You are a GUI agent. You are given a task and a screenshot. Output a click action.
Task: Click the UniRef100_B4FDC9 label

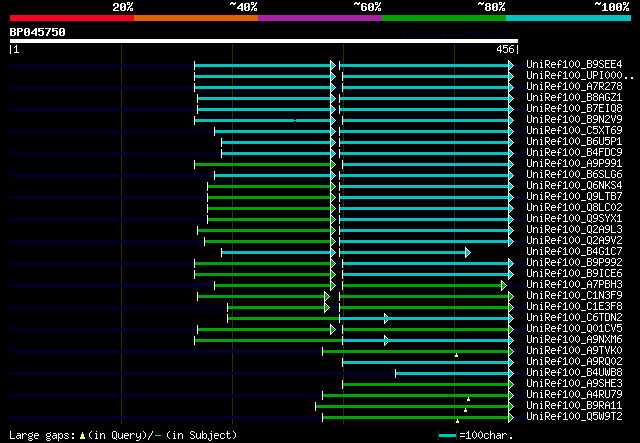[x=574, y=153]
